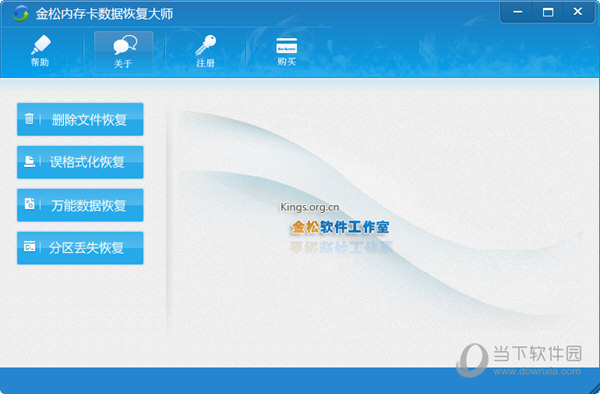The width and height of the screenshot is (600, 394).
Task: Choose 分区丢失恢复 lost partition recovery
Action: [80, 248]
